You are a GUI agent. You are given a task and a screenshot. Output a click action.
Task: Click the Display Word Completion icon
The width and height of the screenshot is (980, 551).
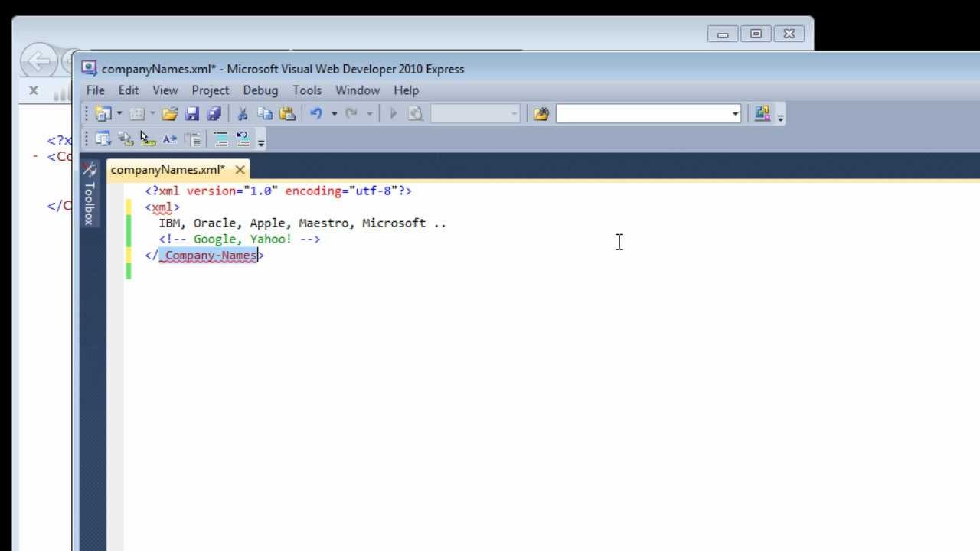170,139
